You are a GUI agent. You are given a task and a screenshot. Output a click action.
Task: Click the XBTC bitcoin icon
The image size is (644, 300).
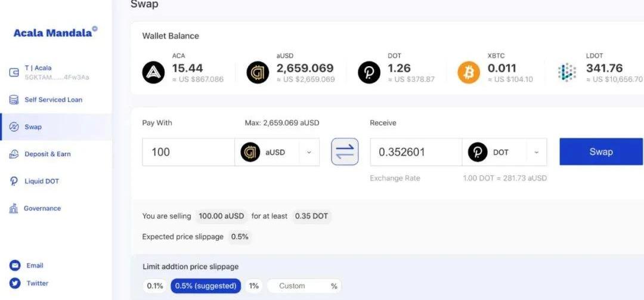pos(469,73)
